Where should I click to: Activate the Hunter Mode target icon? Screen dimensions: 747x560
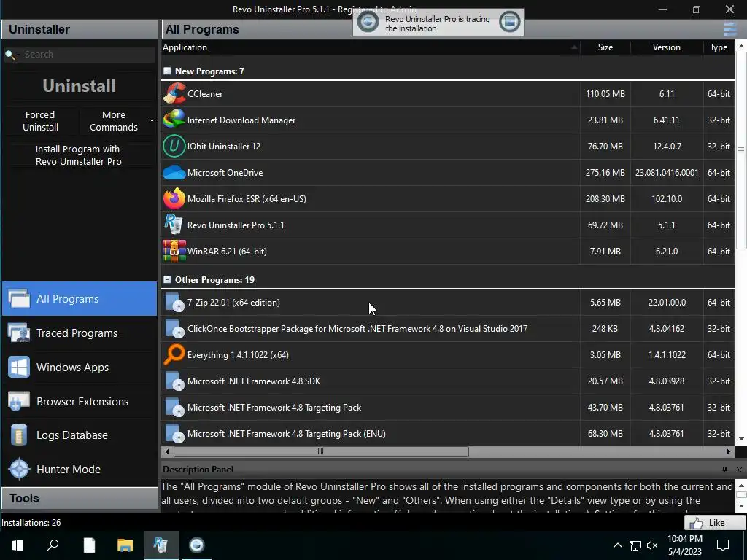point(20,469)
